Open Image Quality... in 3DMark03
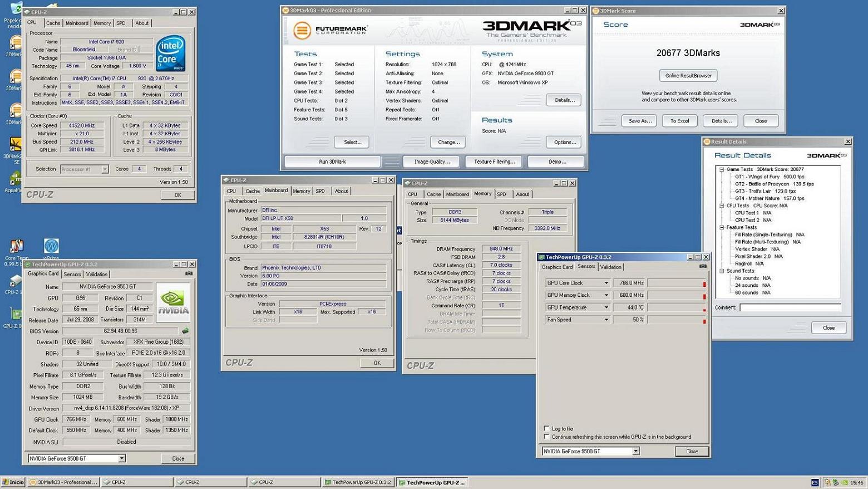This screenshot has width=868, height=489. (432, 162)
